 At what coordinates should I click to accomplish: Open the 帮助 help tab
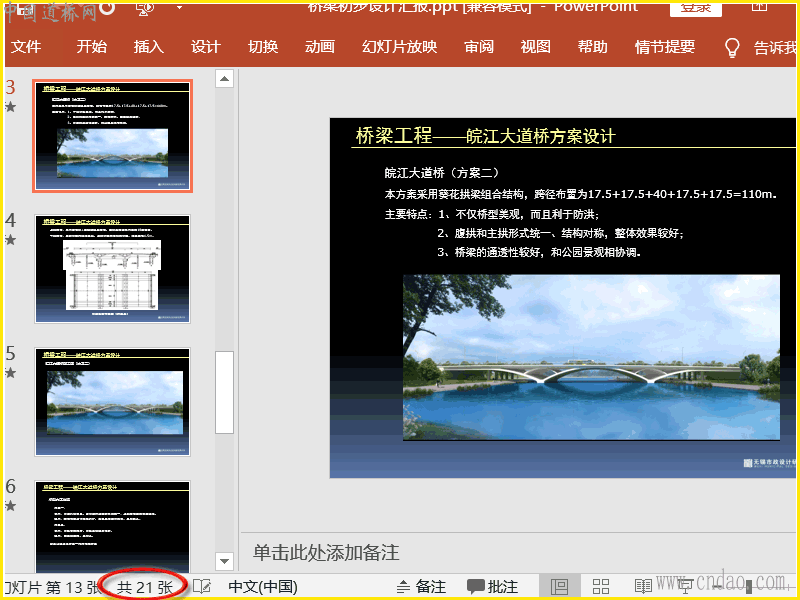(x=592, y=47)
